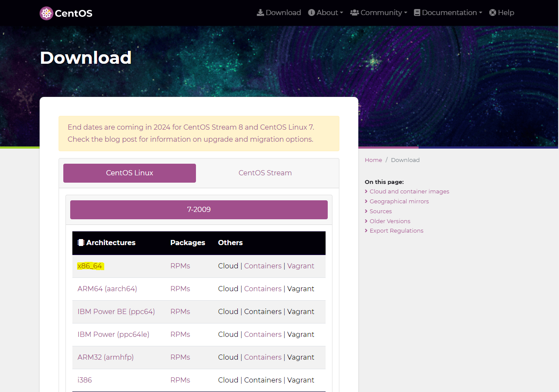The height and width of the screenshot is (392, 559).
Task: Click the highlighted x86_64 architecture link
Action: pyautogui.click(x=90, y=266)
